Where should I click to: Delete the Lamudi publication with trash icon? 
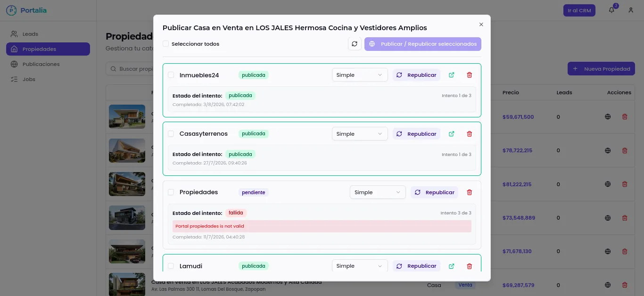[469, 266]
